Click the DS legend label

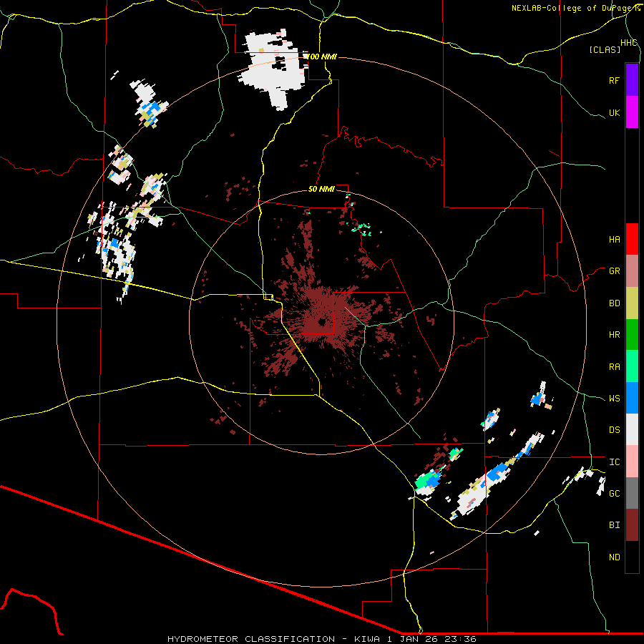(614, 430)
